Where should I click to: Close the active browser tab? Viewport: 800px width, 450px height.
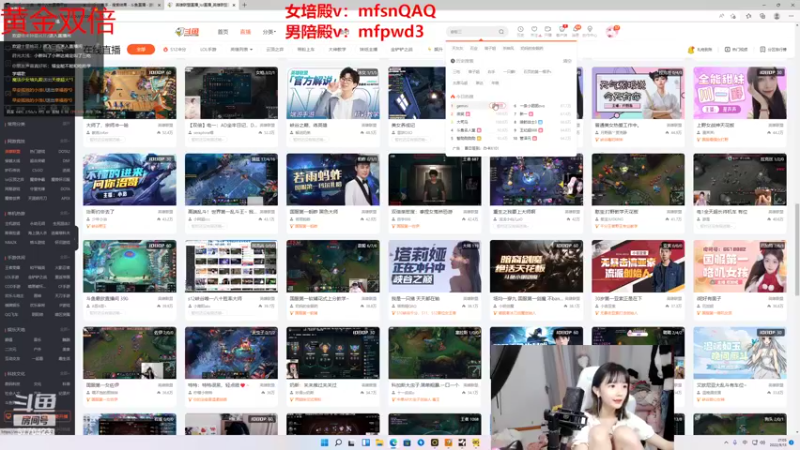tap(234, 5)
